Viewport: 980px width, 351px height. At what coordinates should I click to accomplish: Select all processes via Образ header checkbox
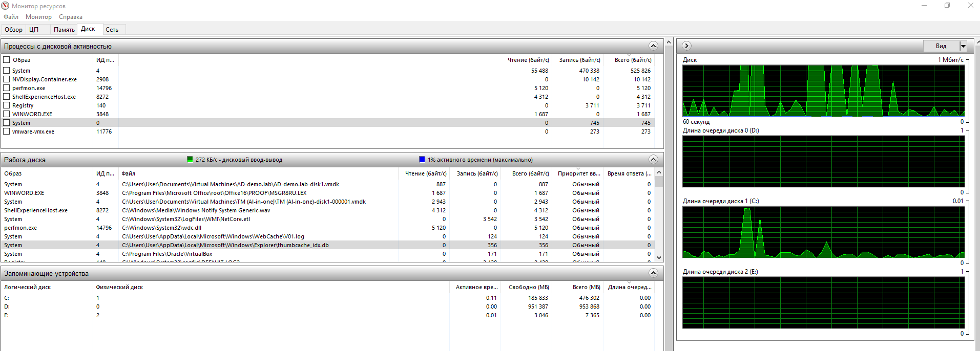[7, 60]
